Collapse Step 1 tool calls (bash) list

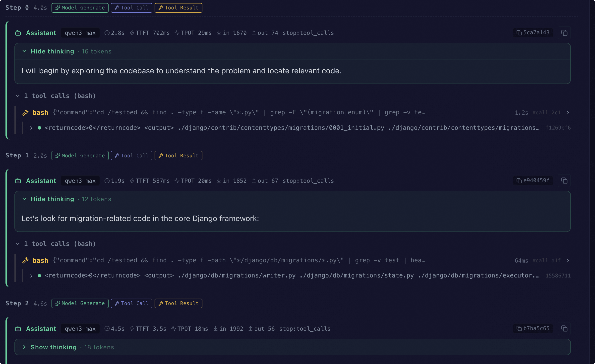point(56,244)
